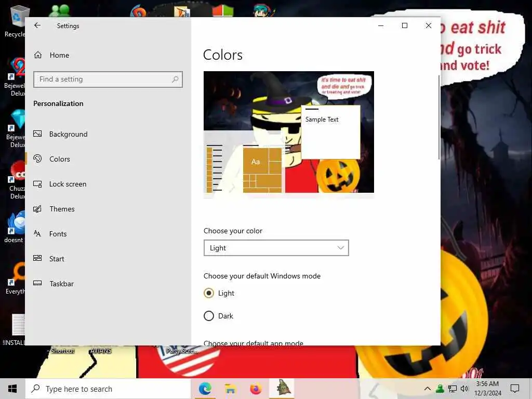Open the Windows Start menu
The width and height of the screenshot is (532, 399).
click(12, 389)
